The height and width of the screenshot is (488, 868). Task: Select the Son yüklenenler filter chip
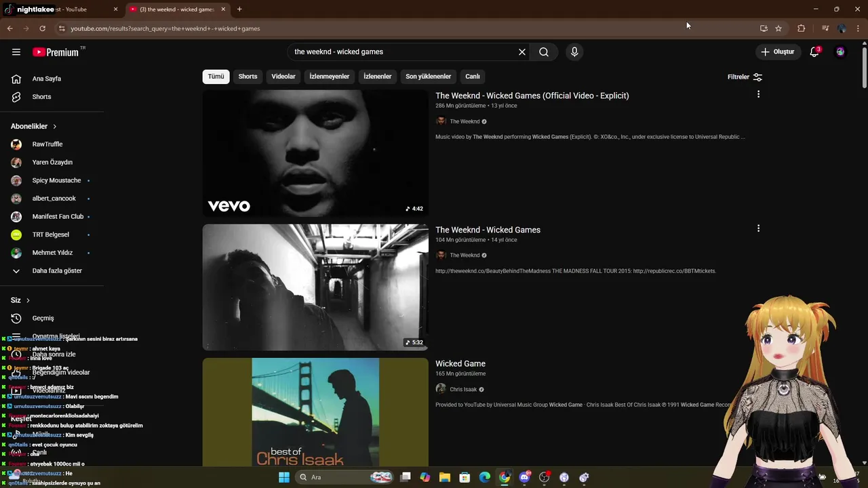[428, 77]
